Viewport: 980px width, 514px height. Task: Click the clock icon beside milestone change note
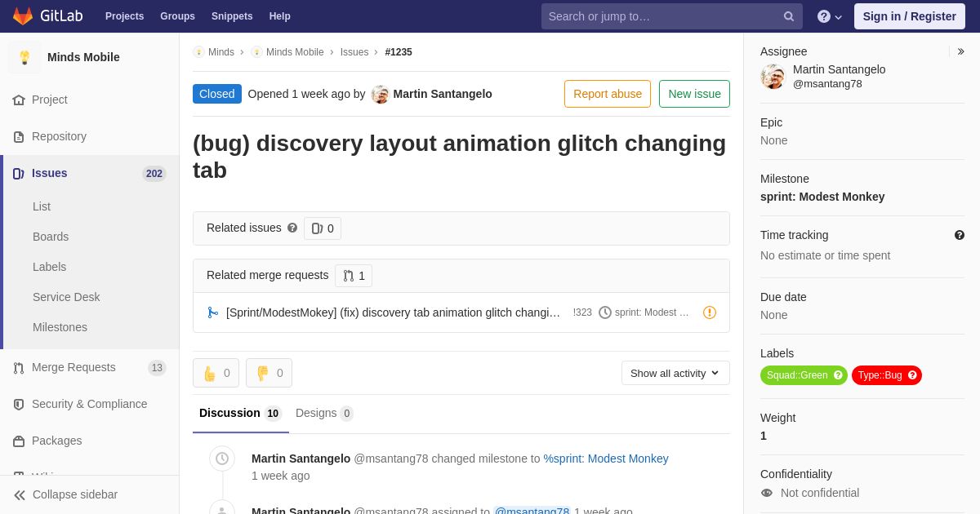click(222, 459)
